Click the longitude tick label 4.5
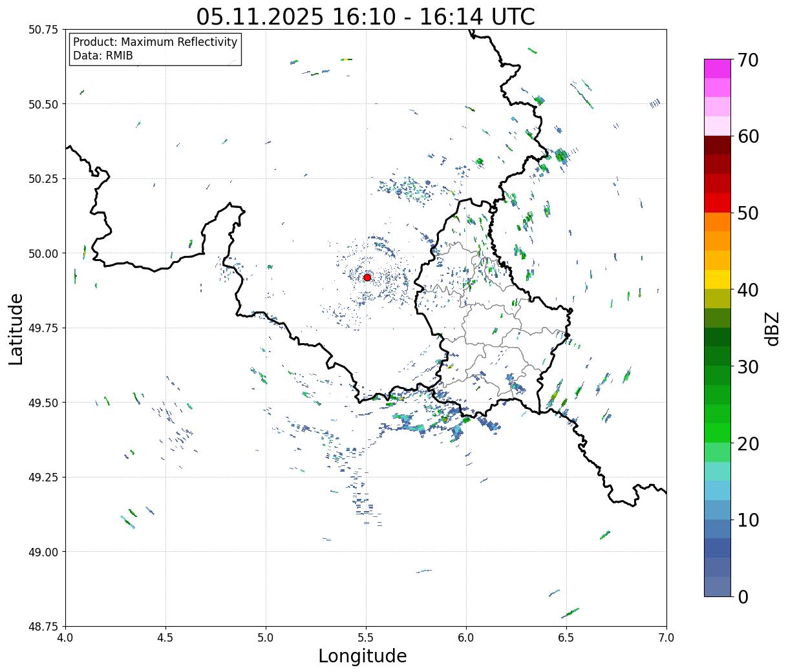788x672 pixels. [x=165, y=638]
